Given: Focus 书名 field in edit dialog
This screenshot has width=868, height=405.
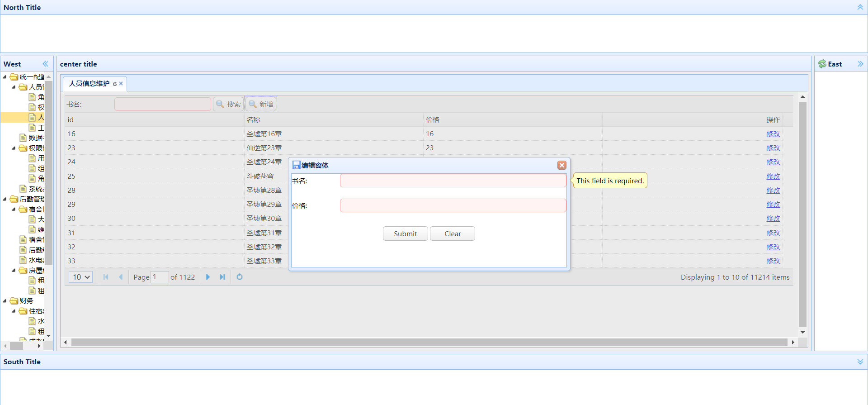Looking at the screenshot, I should [x=453, y=181].
